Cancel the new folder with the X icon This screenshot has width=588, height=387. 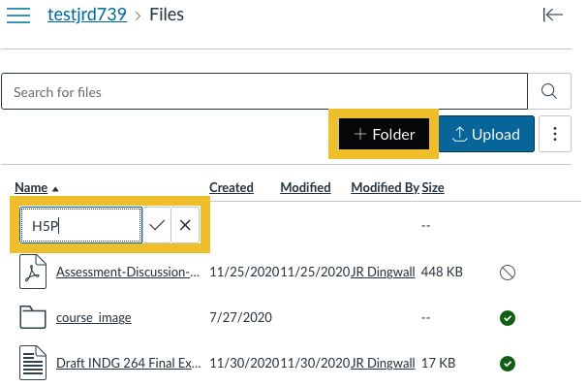(x=185, y=225)
